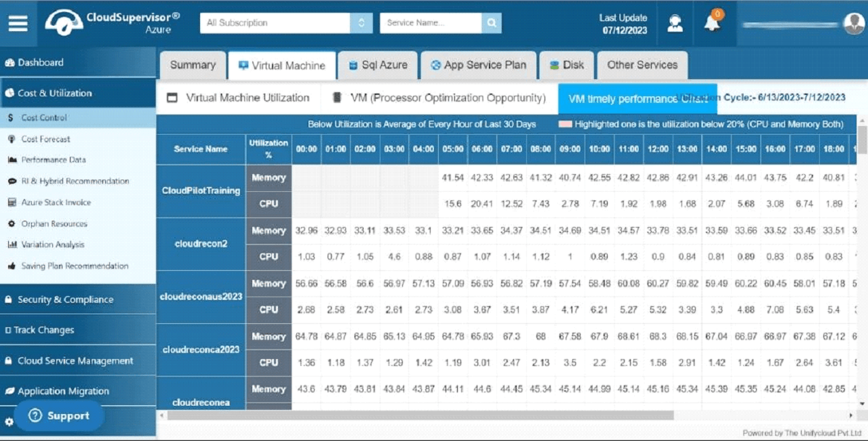Select VM timely performance Chart sub-tab
This screenshot has height=441, width=868.
(637, 99)
